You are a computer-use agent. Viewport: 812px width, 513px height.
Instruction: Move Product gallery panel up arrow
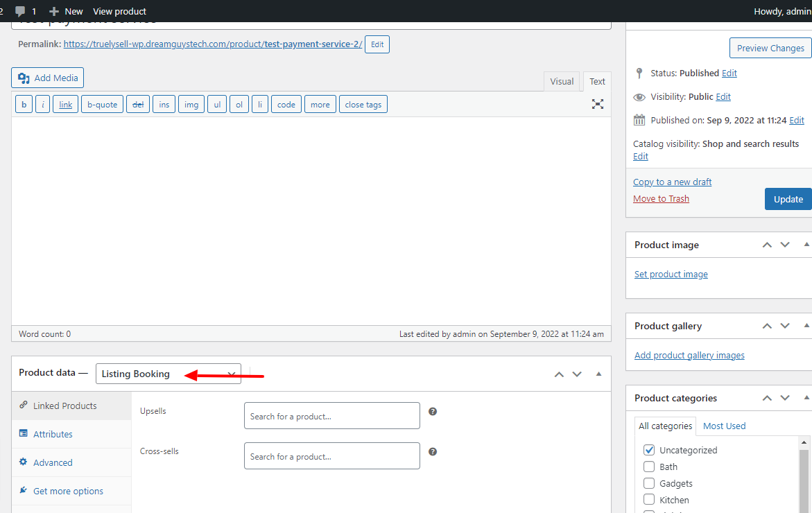(x=767, y=326)
